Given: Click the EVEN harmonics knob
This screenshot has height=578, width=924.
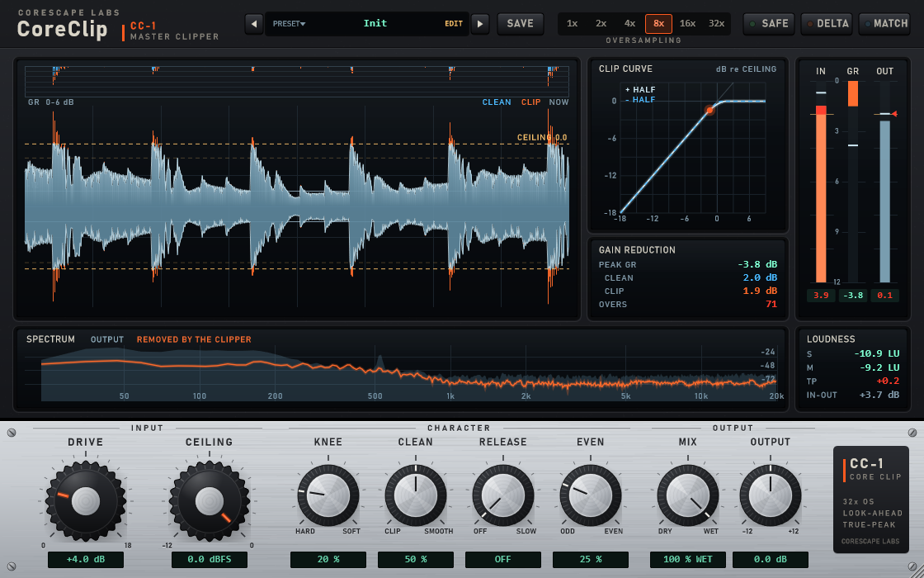Looking at the screenshot, I should coord(591,496).
